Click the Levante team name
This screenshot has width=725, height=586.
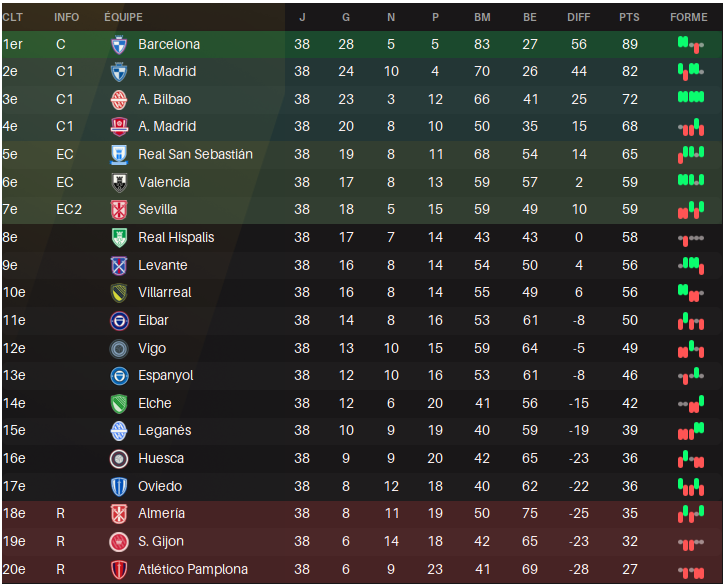click(x=163, y=265)
